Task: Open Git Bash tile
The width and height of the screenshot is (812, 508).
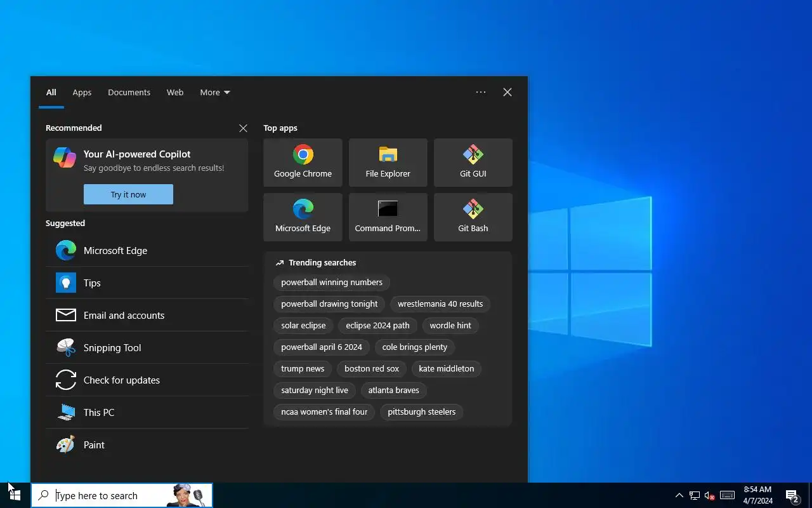Action: (473, 217)
